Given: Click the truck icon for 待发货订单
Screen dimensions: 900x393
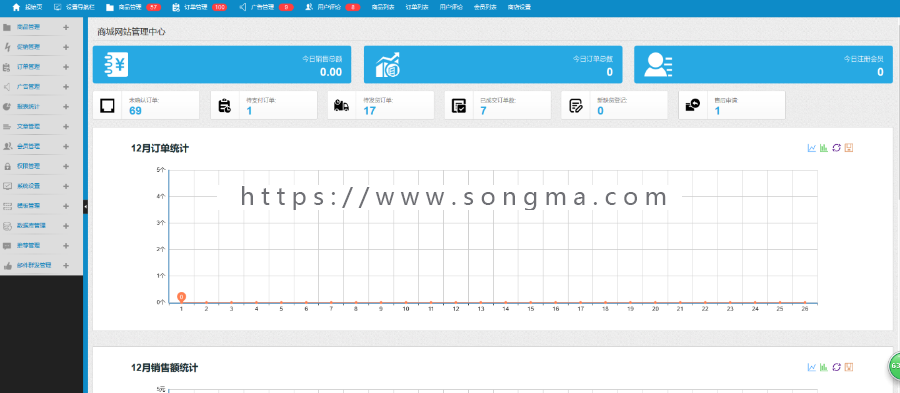Looking at the screenshot, I should pos(342,106).
